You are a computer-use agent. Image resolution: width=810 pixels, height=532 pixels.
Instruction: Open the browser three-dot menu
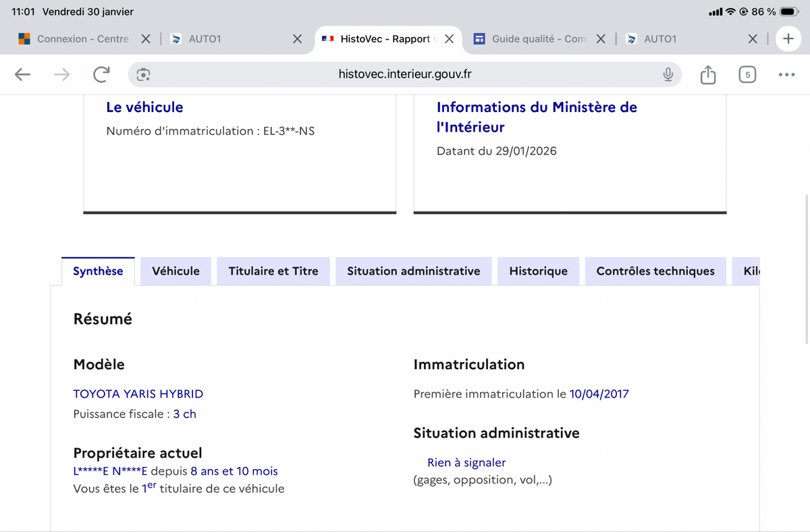click(786, 75)
